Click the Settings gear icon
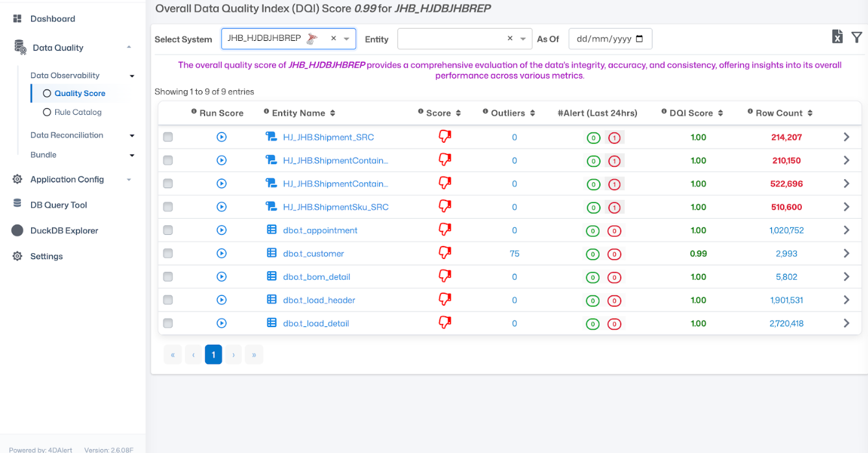Screen dimensions: 868x453 18,256
